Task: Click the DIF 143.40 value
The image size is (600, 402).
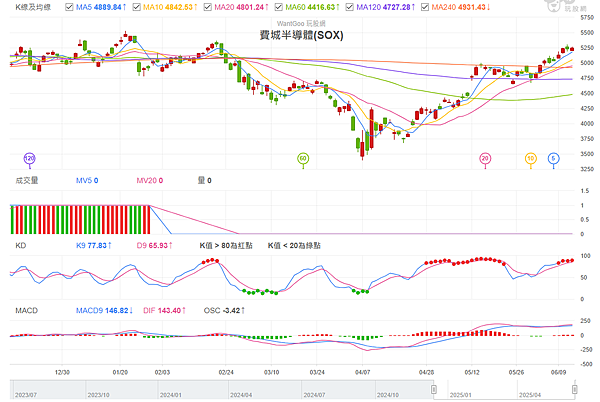Action: pos(165,310)
